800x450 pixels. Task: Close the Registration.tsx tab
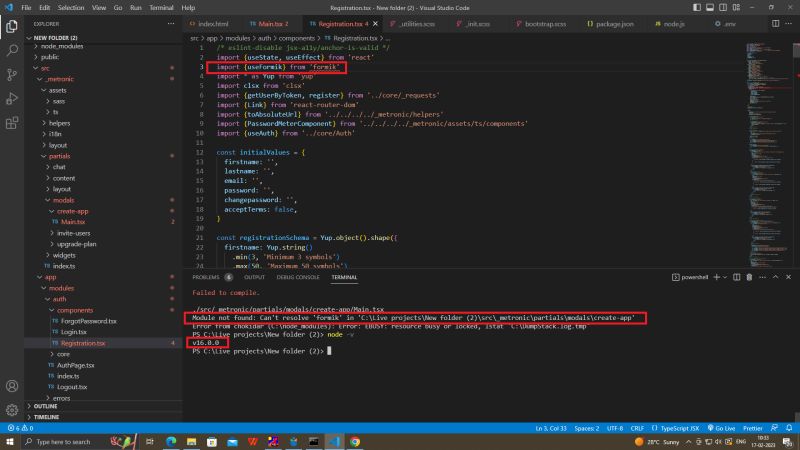tap(376, 23)
